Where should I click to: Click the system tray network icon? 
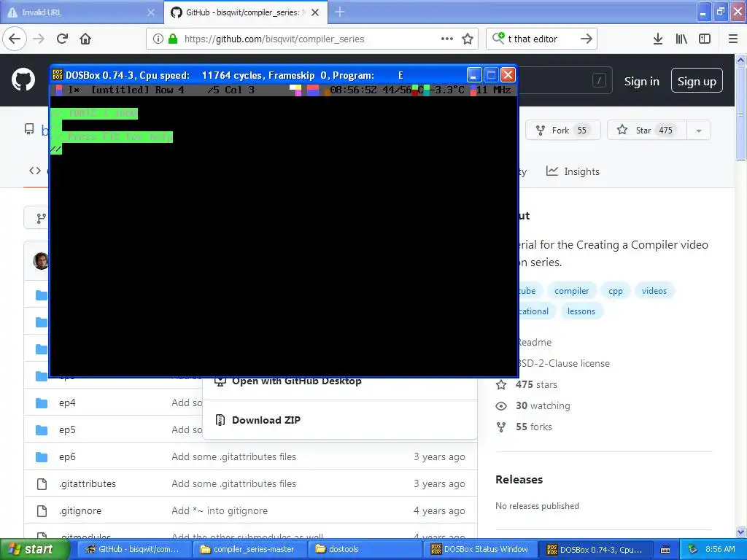pyautogui.click(x=692, y=549)
